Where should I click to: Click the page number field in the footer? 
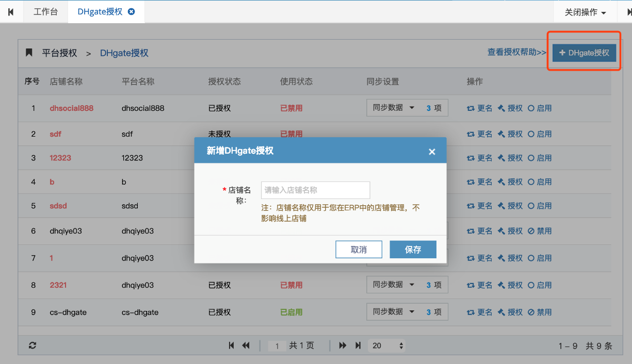click(277, 346)
